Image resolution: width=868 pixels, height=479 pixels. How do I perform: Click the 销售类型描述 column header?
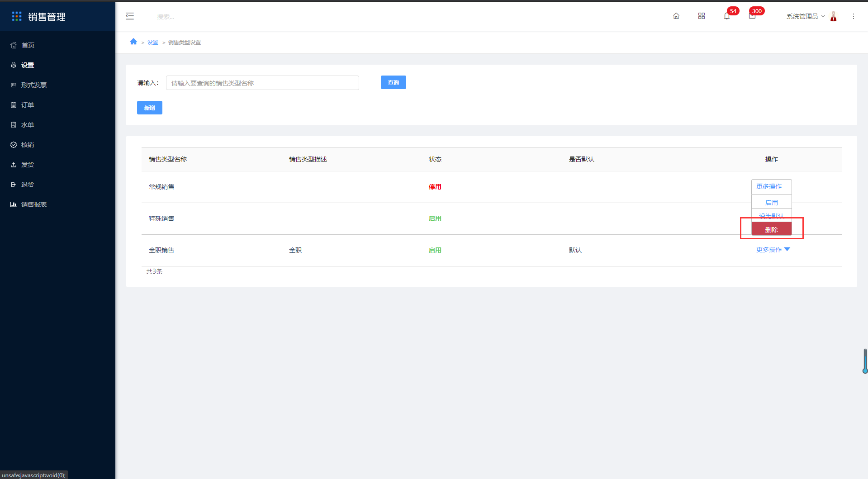coord(308,159)
